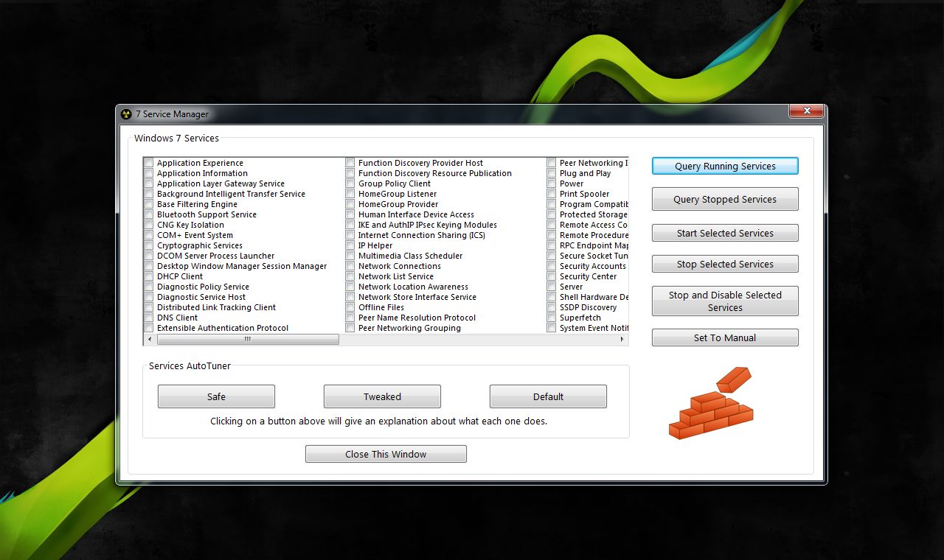Tick the Group Policy Client checkbox
Screen dimensions: 944x560
coord(350,183)
